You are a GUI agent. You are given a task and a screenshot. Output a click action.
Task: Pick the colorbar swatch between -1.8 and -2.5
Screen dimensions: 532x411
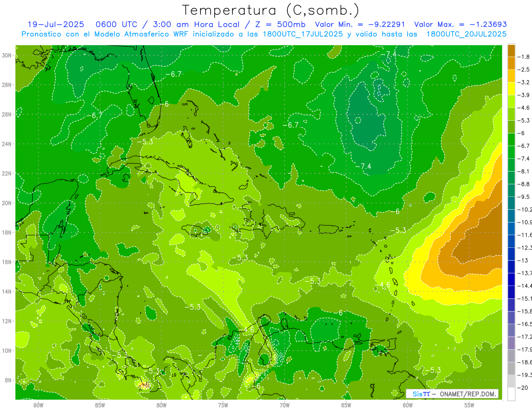point(511,63)
